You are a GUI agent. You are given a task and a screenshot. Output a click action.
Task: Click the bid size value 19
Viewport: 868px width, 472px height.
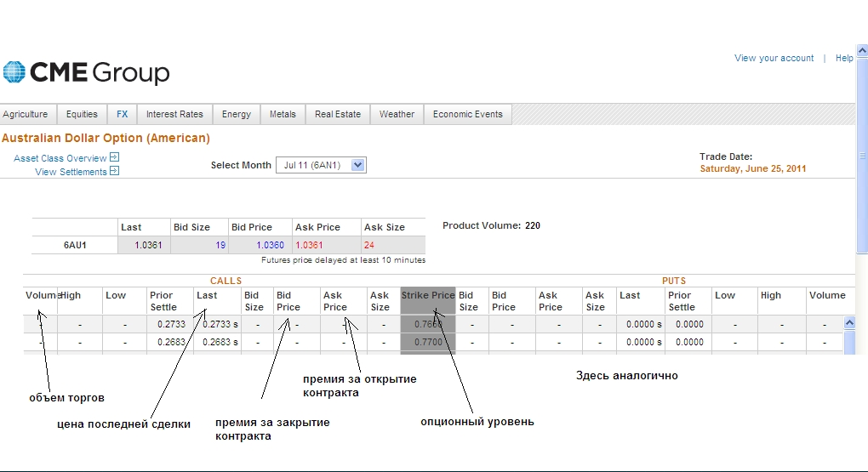(x=220, y=245)
